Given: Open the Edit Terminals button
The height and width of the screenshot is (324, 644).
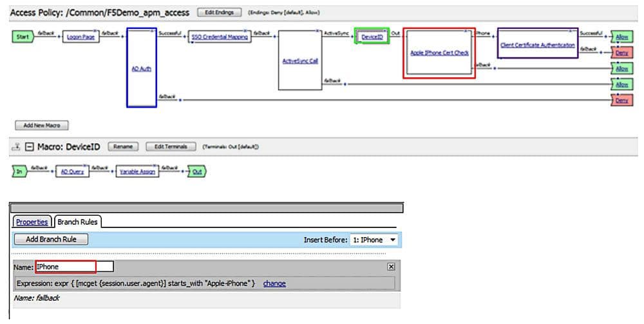Looking at the screenshot, I should (x=170, y=147).
